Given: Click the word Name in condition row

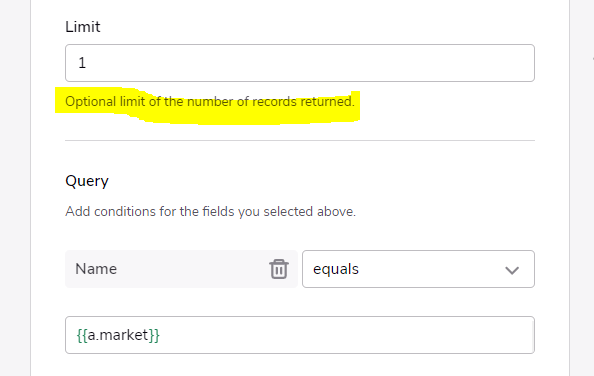Looking at the screenshot, I should click(96, 269).
